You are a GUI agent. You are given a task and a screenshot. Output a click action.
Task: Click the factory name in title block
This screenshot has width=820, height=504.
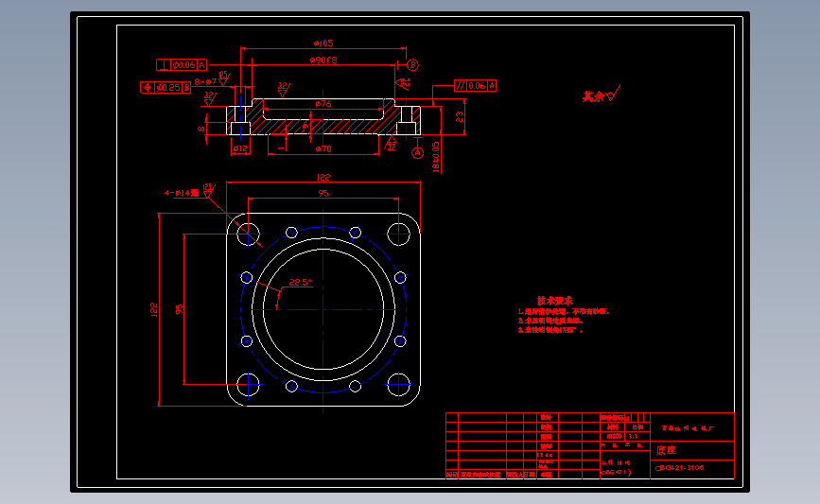point(688,428)
